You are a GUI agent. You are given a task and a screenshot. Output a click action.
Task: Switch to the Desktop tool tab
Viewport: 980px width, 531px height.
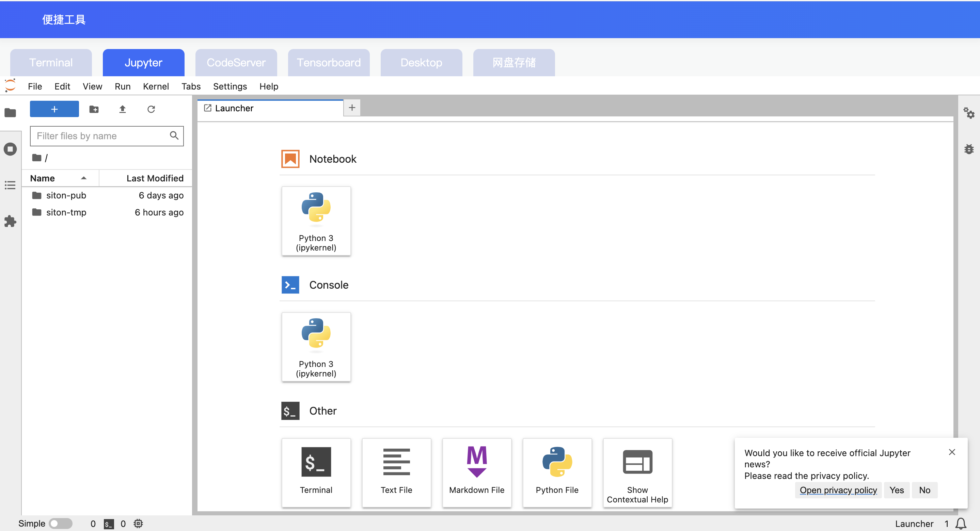(422, 63)
